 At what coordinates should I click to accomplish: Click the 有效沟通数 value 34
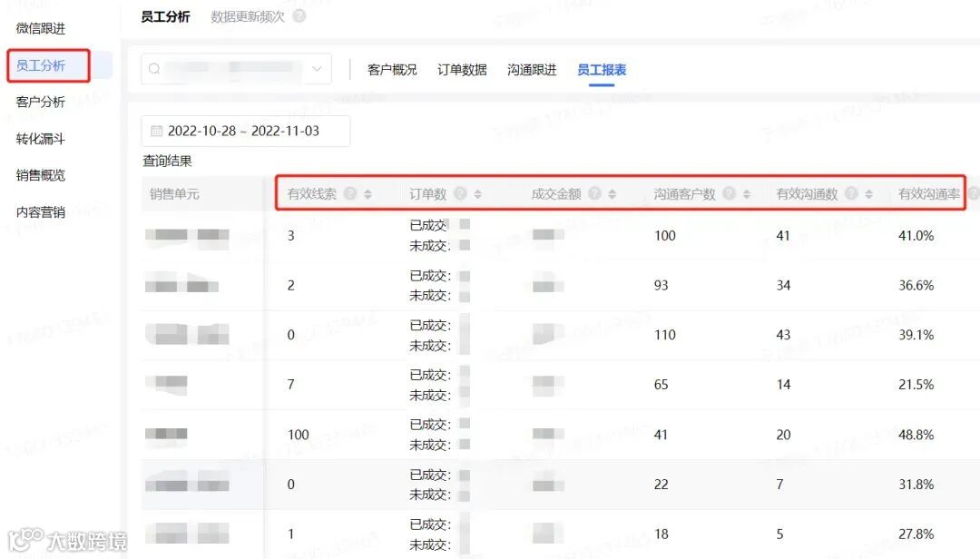783,286
